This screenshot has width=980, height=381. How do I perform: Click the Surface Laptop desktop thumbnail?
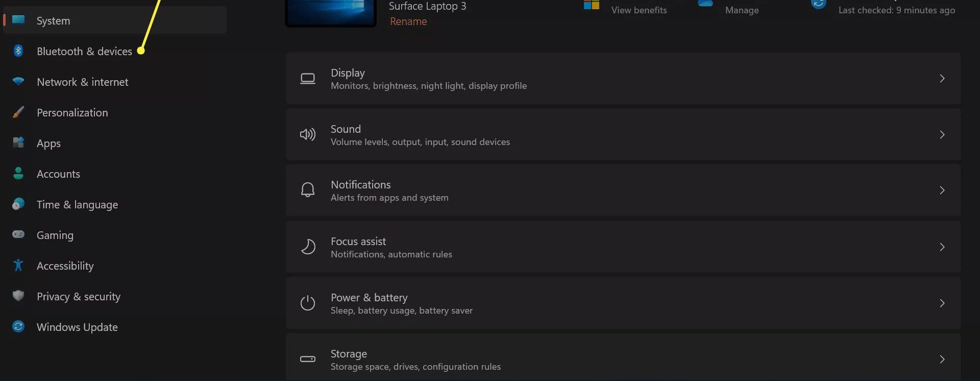click(x=331, y=12)
